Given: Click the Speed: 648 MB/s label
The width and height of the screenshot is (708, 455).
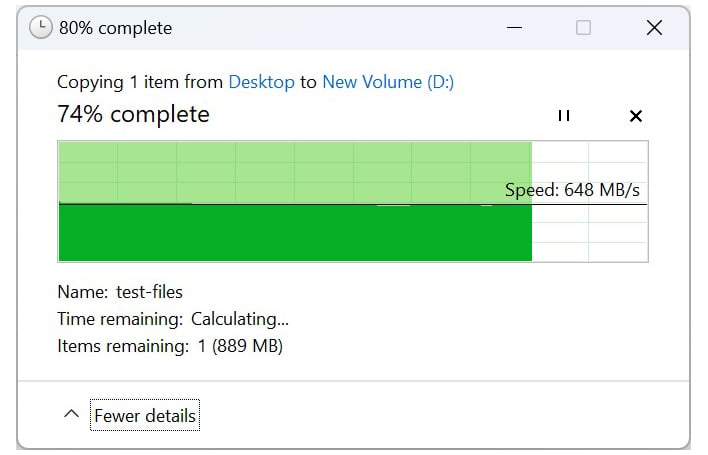Looking at the screenshot, I should click(x=572, y=190).
